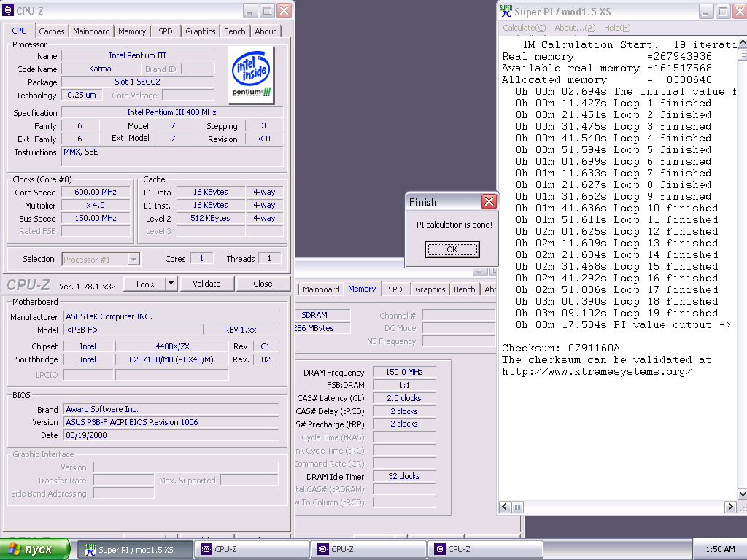Image resolution: width=747 pixels, height=560 pixels.
Task: Click the 1:50 AM system clock
Action: pos(720,549)
